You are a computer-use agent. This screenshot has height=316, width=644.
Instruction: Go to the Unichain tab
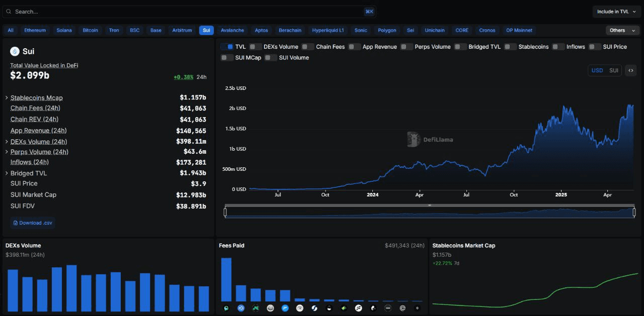pos(435,30)
